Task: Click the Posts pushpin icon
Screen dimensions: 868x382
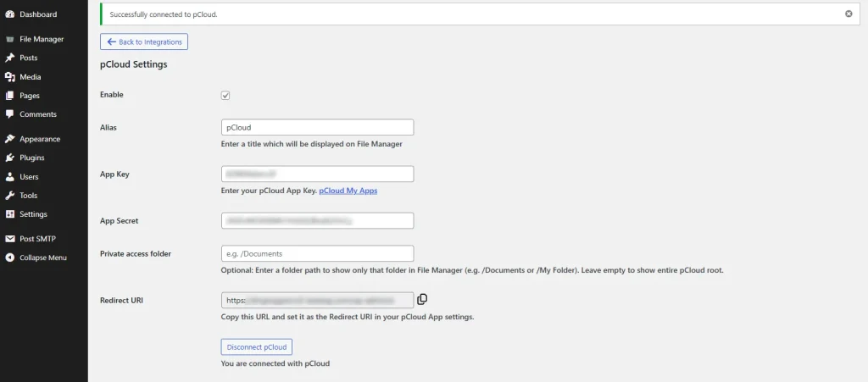Action: click(x=9, y=58)
